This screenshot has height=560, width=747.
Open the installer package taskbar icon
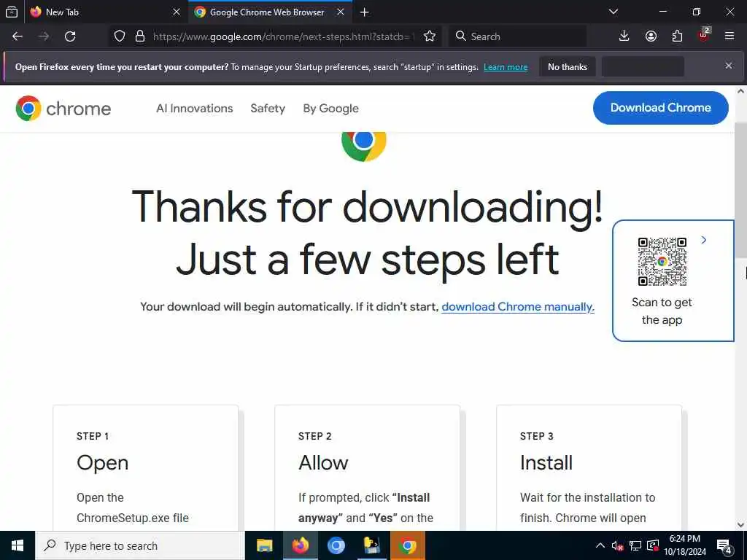[371, 545]
